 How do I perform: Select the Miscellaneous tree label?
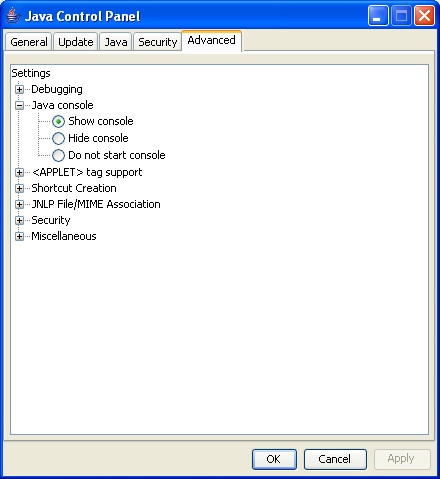coord(64,236)
